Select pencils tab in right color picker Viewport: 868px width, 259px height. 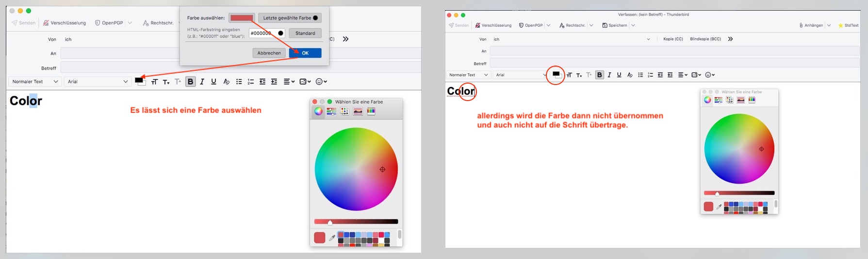point(752,100)
